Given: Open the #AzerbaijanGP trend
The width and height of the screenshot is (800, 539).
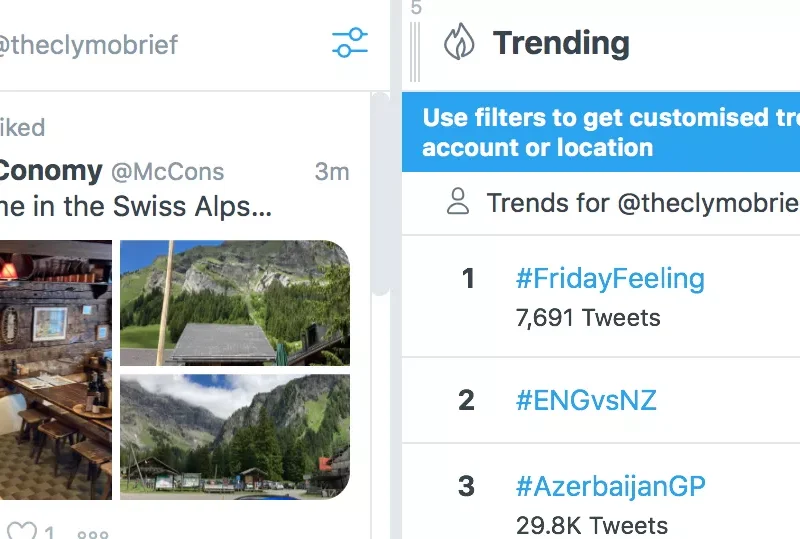Looking at the screenshot, I should point(610,487).
